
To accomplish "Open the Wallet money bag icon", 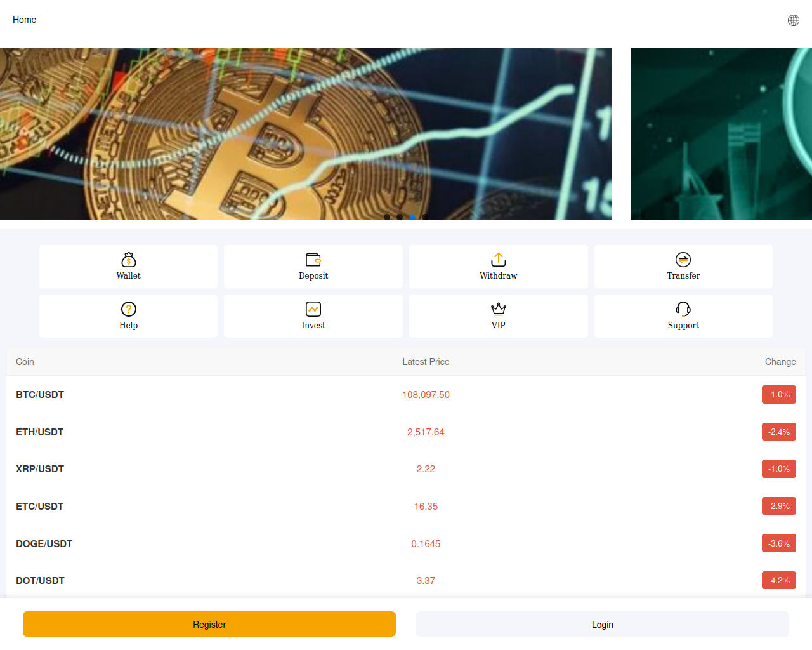I will (x=129, y=260).
